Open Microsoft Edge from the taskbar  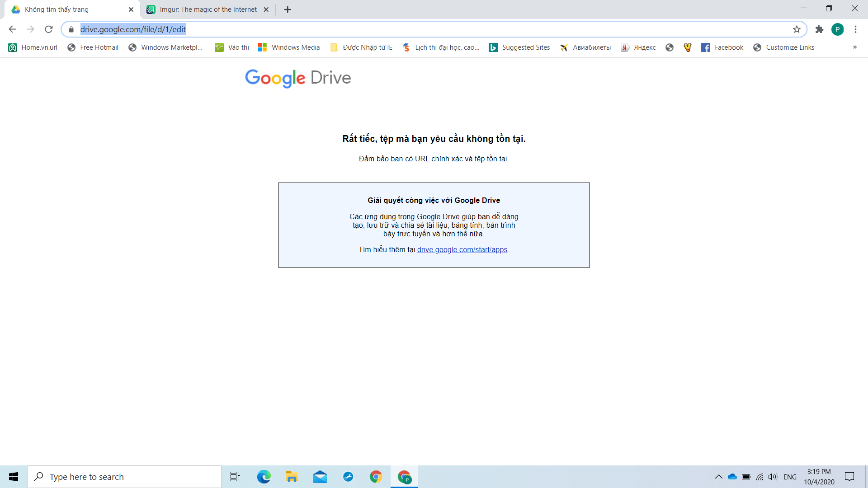click(264, 477)
